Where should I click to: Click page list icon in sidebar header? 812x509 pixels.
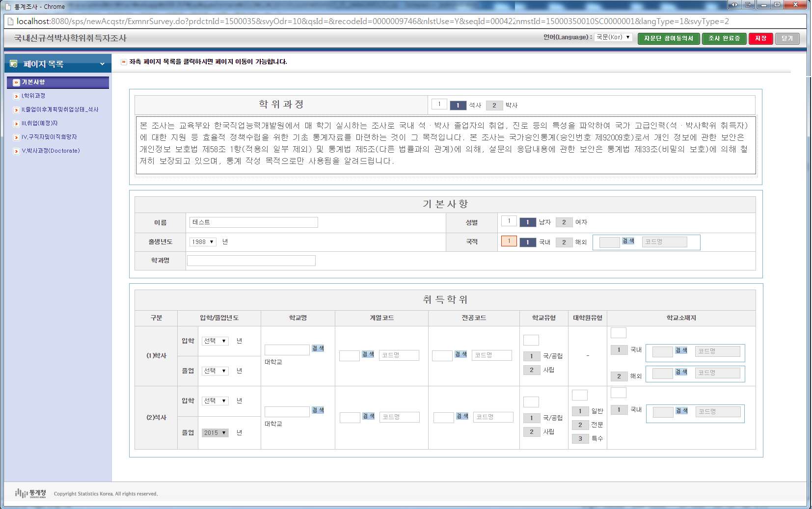pyautogui.click(x=14, y=64)
